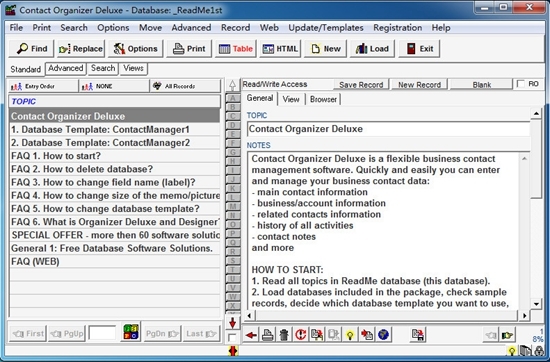This screenshot has height=362, width=550.
Task: Select '1. Database Template: ContactManager1' row
Action: click(x=114, y=129)
